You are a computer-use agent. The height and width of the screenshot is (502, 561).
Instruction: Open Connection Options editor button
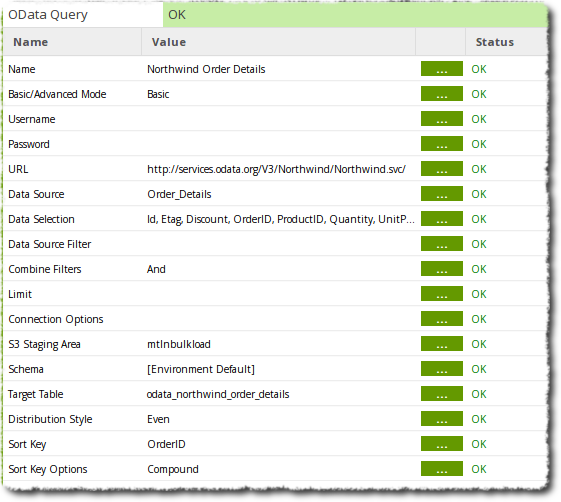(442, 319)
